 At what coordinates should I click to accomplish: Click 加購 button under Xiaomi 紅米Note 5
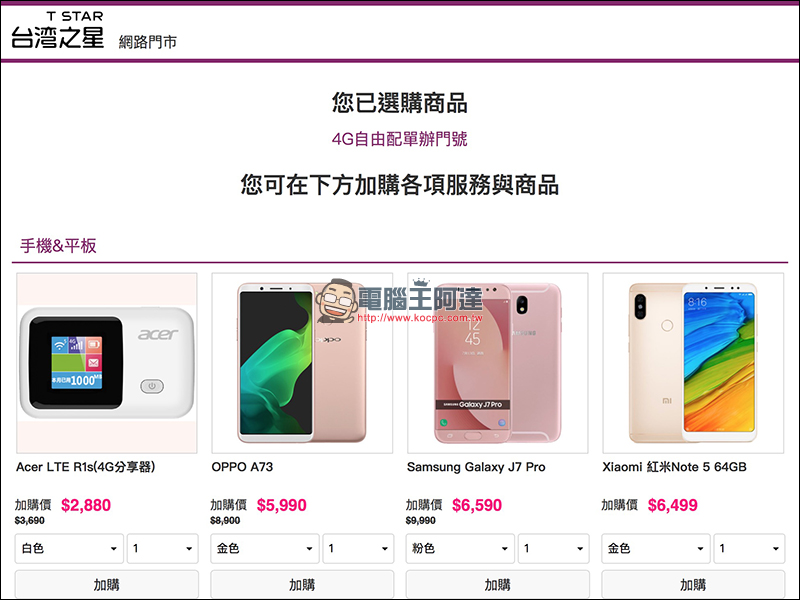point(693,584)
